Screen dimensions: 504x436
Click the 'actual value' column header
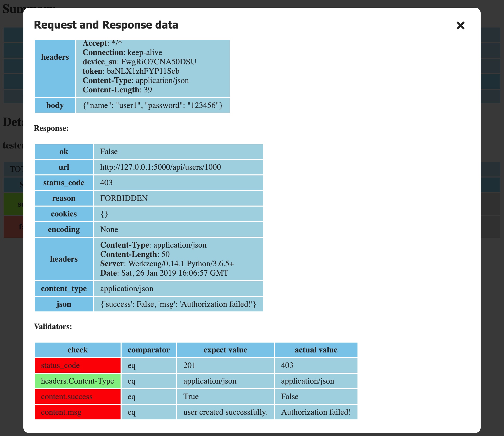(316, 350)
